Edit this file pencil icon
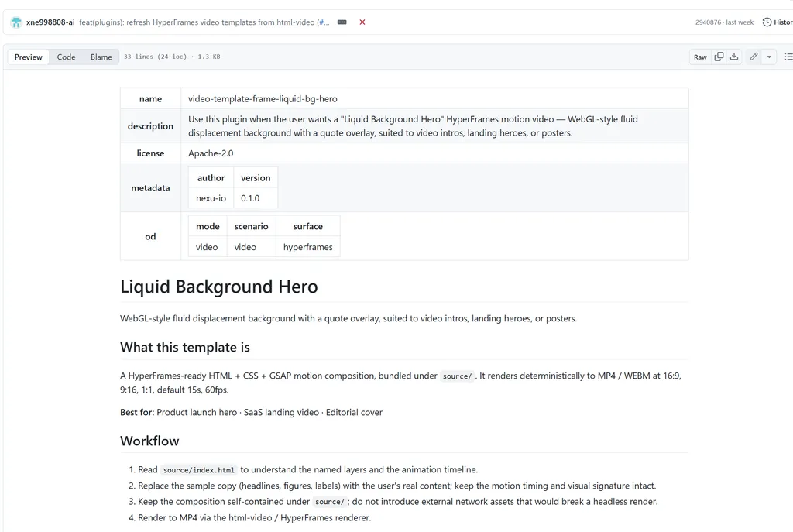This screenshot has height=532, width=793. (x=754, y=57)
